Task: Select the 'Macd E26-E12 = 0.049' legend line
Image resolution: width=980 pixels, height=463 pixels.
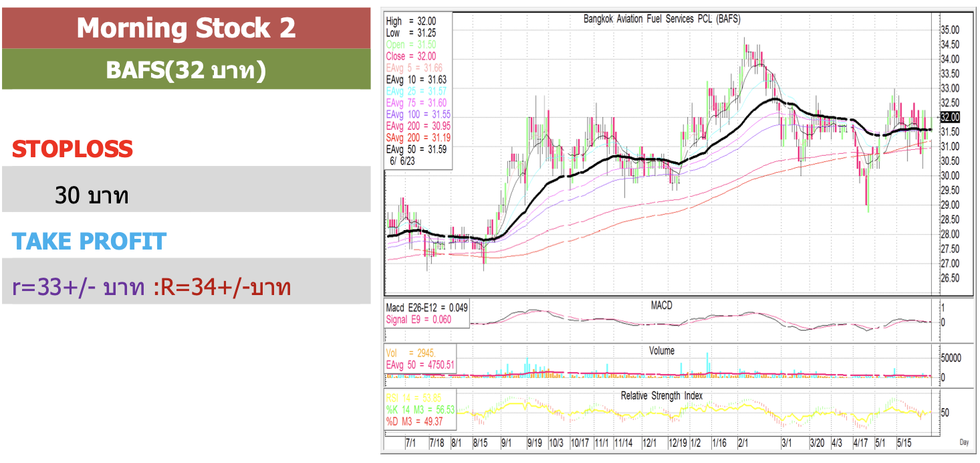Action: [427, 308]
